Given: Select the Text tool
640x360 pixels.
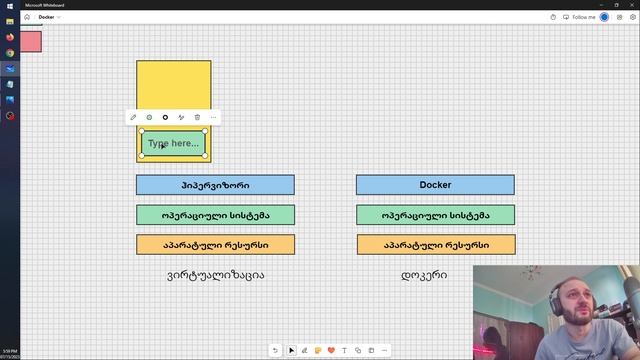Looking at the screenshot, I should coord(344,350).
